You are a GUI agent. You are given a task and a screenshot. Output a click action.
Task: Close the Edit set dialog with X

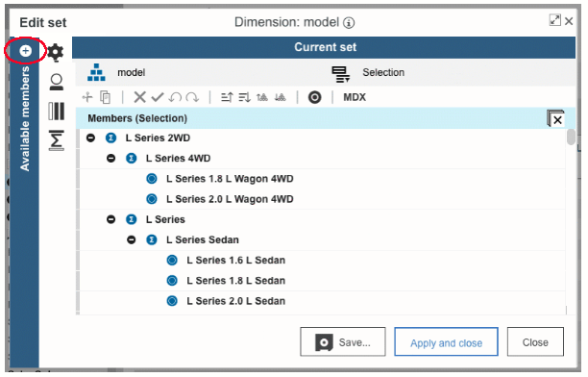(569, 21)
